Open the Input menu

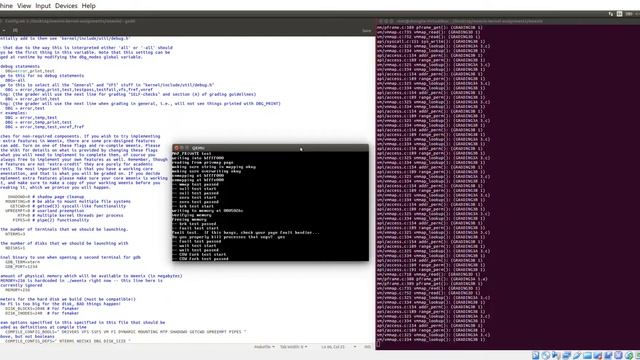tap(43, 6)
